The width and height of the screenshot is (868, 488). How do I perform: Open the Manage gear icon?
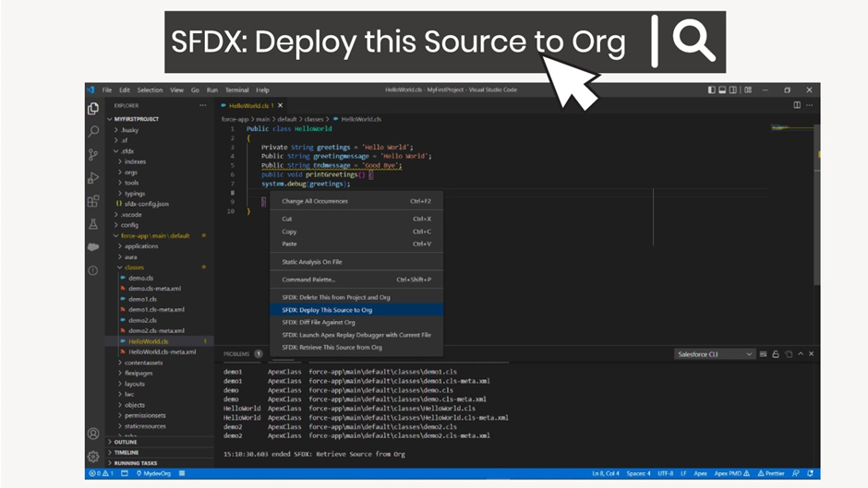pos(93,457)
